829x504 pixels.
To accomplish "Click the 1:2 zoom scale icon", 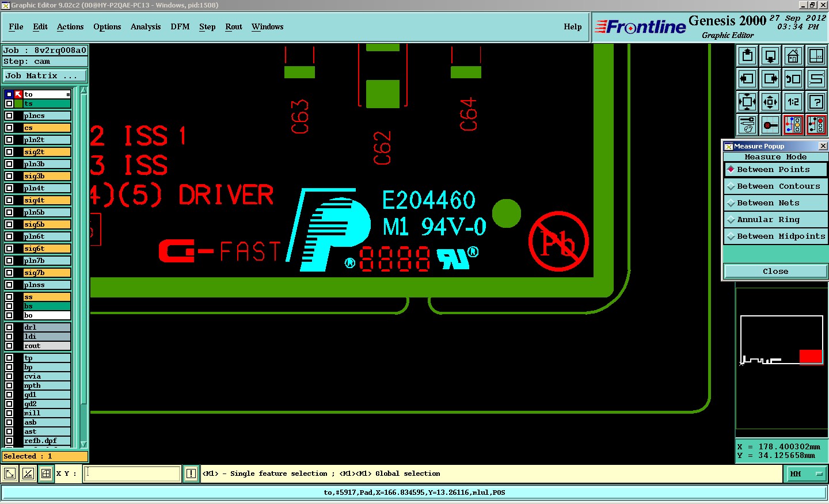I will (793, 102).
